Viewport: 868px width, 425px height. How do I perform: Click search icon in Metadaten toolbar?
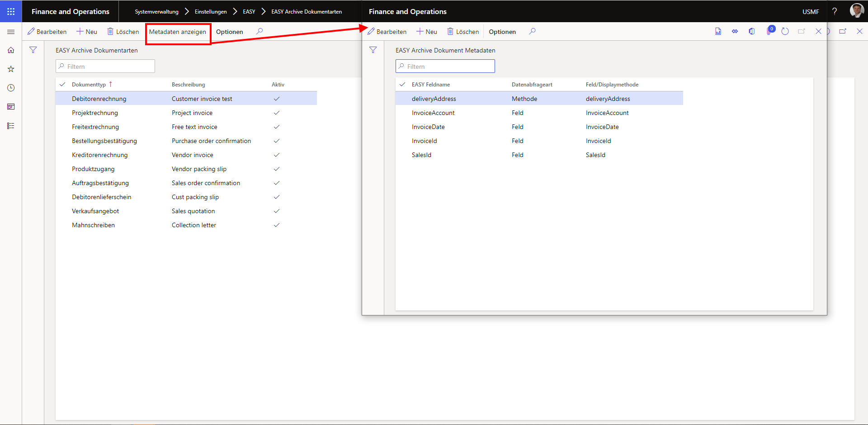533,31
